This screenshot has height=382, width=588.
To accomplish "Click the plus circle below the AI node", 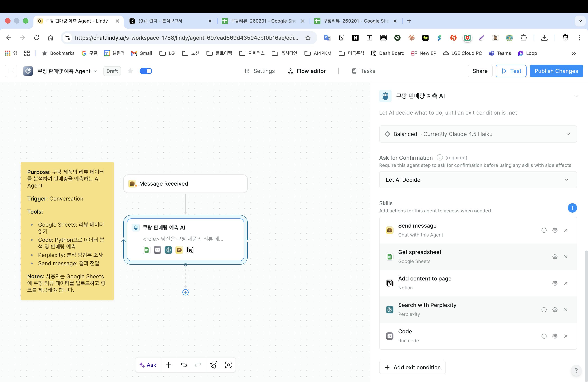I will pyautogui.click(x=185, y=292).
